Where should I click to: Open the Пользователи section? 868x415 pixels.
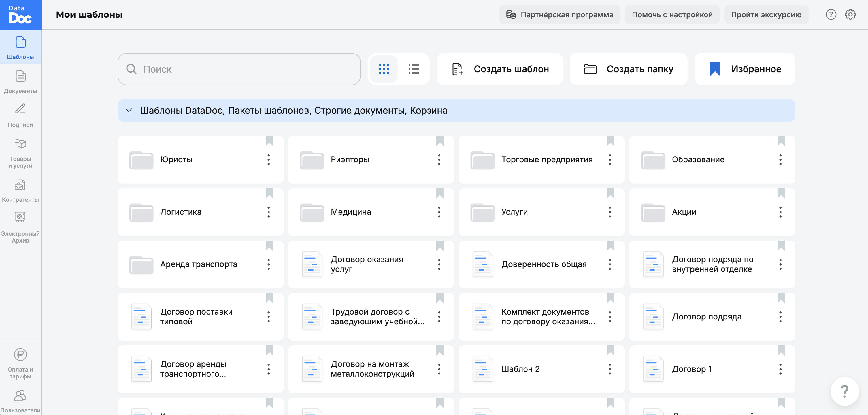point(20,401)
